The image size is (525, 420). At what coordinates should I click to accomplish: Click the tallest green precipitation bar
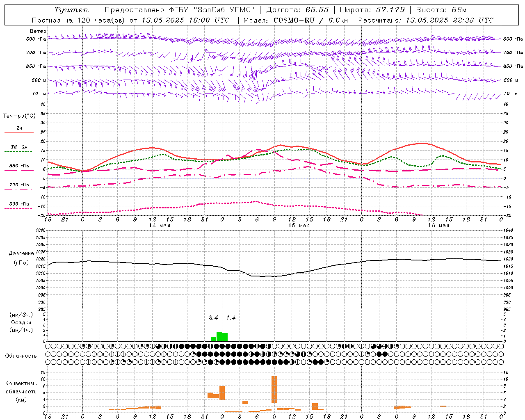point(219,336)
